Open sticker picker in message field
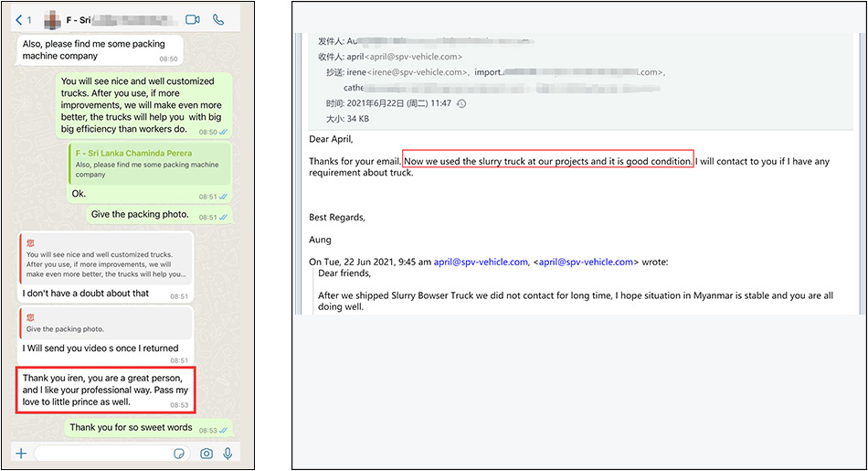 pyautogui.click(x=179, y=454)
